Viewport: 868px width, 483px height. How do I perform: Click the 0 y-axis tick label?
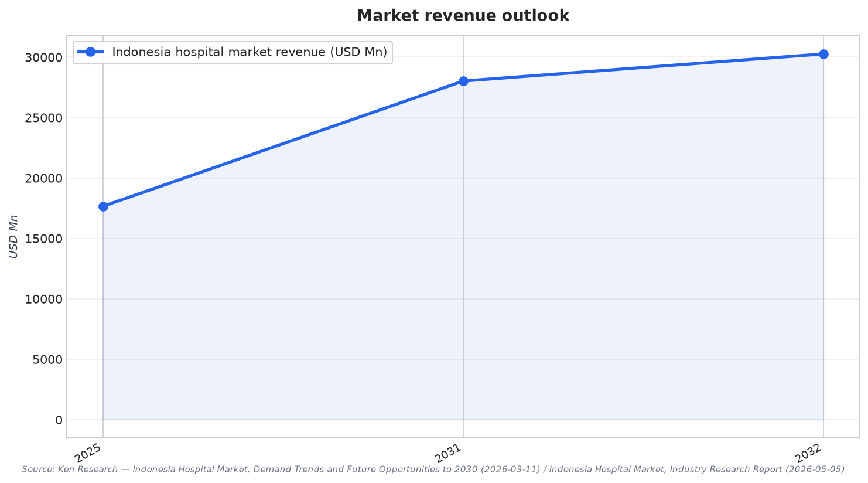point(59,420)
